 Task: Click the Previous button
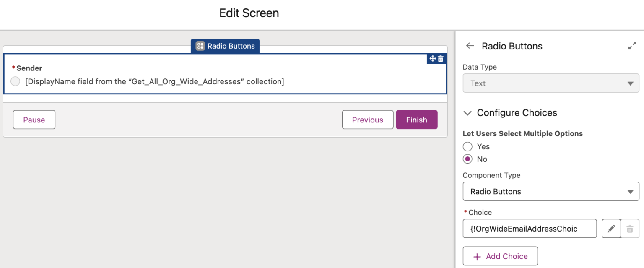pyautogui.click(x=367, y=120)
